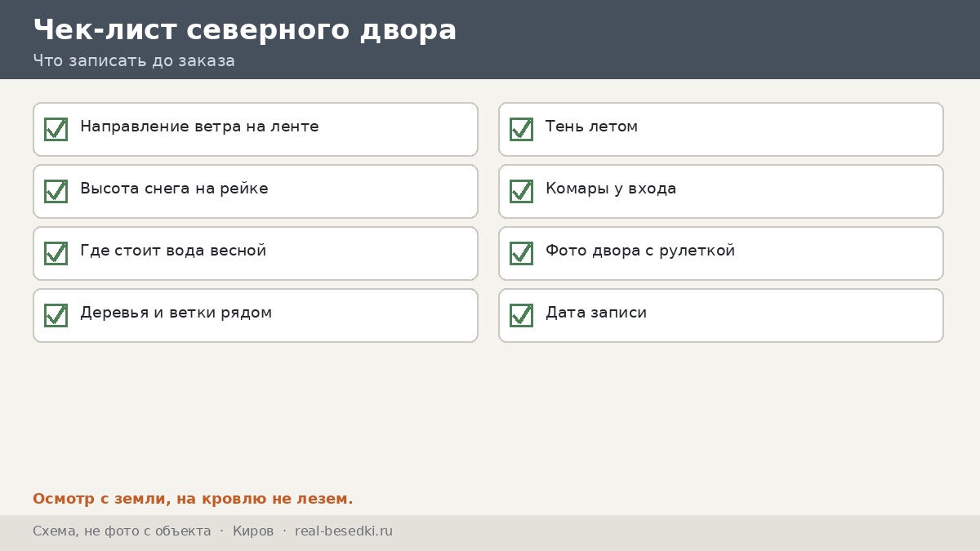Click the text 'Комары у входа'
The height and width of the screenshot is (551, 980).
[x=611, y=189]
